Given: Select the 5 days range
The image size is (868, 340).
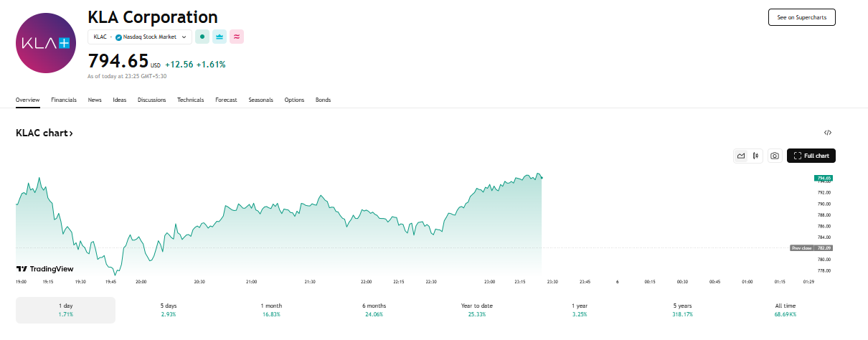Looking at the screenshot, I should click(169, 310).
